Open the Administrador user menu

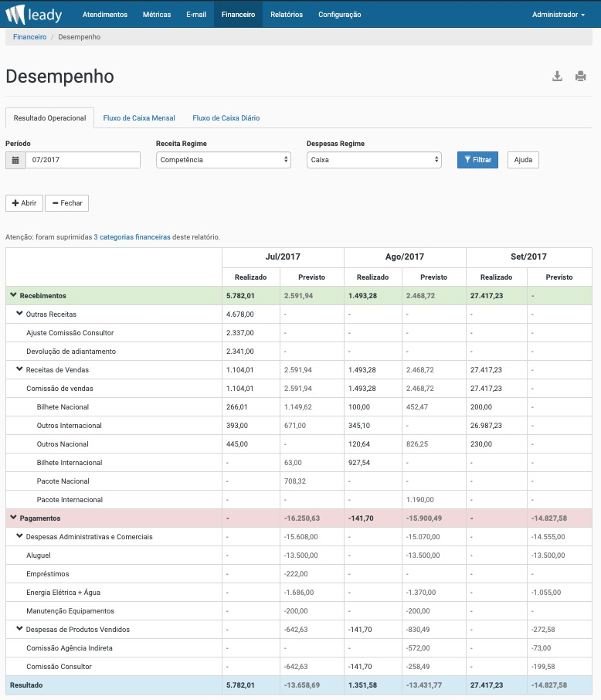tap(559, 14)
